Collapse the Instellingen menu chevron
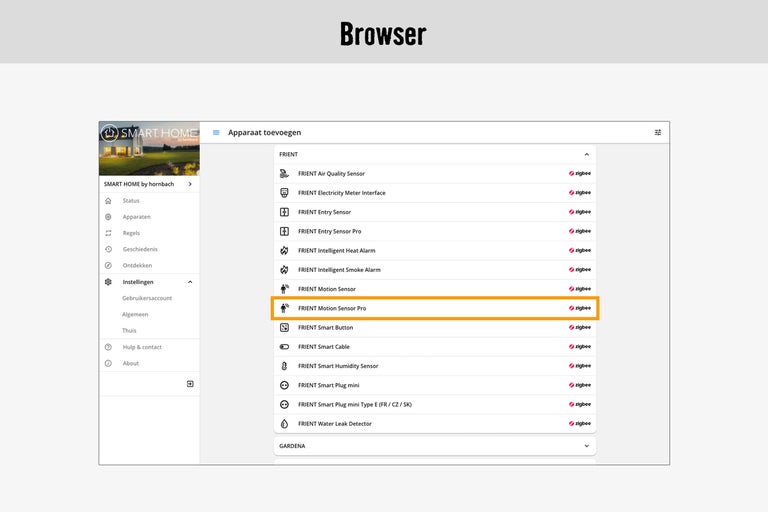Screen dimensions: 768x512 [190, 282]
